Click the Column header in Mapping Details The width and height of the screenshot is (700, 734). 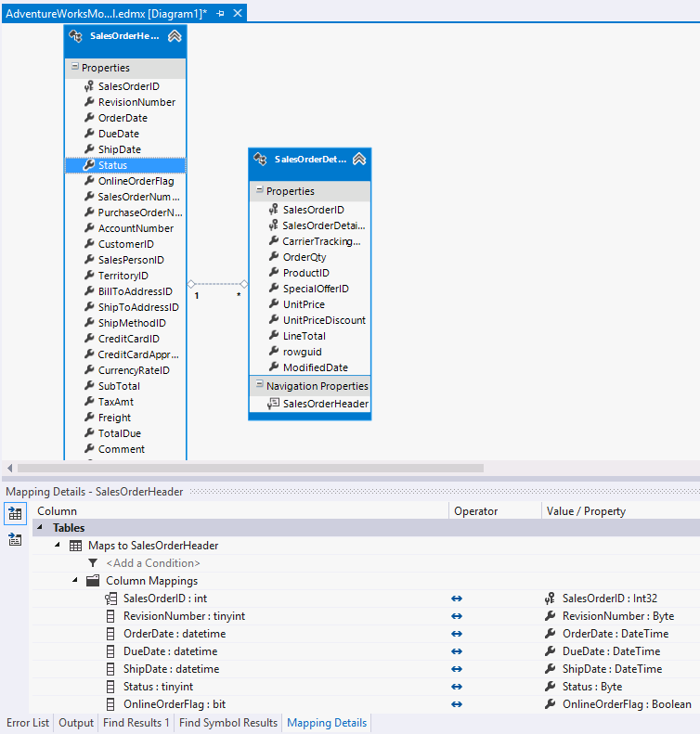58,511
